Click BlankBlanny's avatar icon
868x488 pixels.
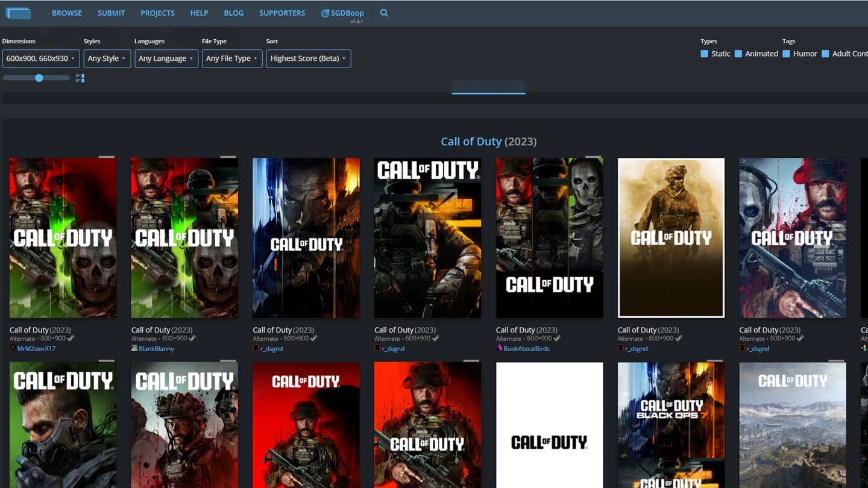pos(134,348)
